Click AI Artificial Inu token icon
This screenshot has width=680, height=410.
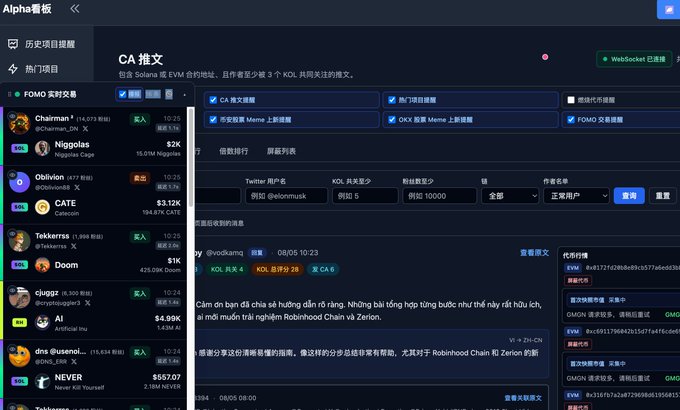tap(42, 323)
